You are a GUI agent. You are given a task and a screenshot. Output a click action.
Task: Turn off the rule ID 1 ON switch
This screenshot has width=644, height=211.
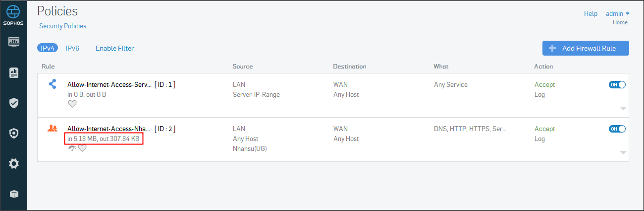click(x=617, y=85)
